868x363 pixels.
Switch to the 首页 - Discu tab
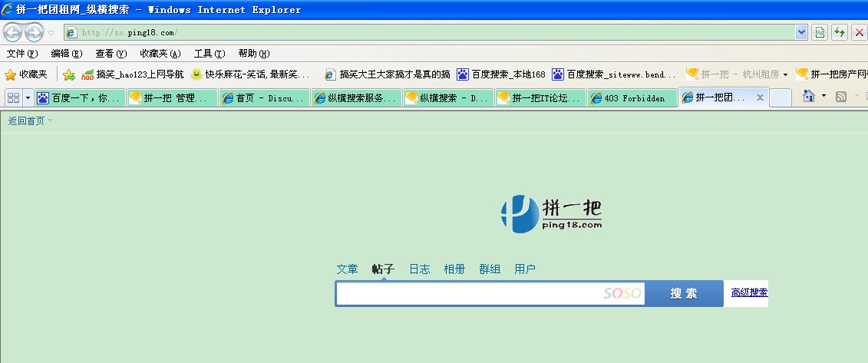click(x=264, y=98)
